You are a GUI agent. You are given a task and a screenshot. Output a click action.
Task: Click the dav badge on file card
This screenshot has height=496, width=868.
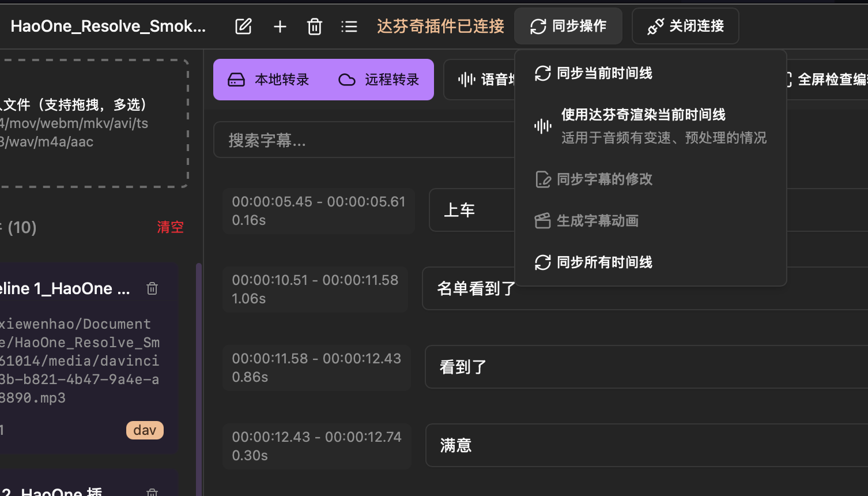pyautogui.click(x=145, y=430)
